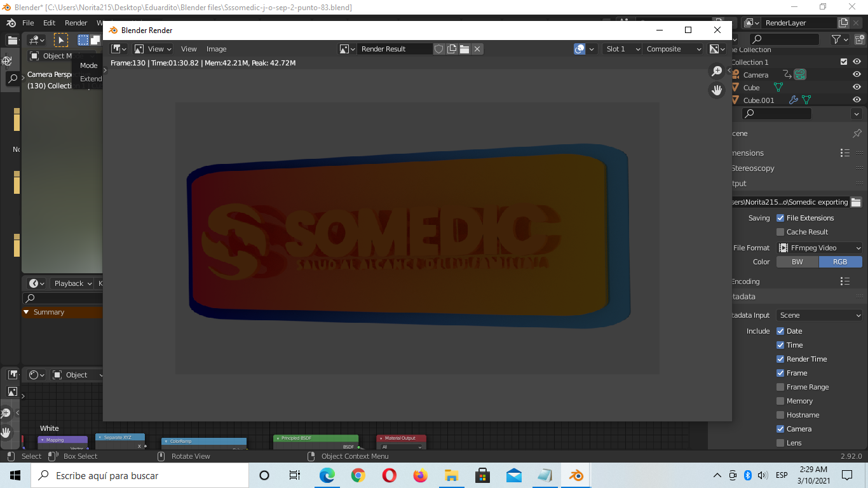
Task: Pin the Scene properties panel
Action: click(857, 133)
